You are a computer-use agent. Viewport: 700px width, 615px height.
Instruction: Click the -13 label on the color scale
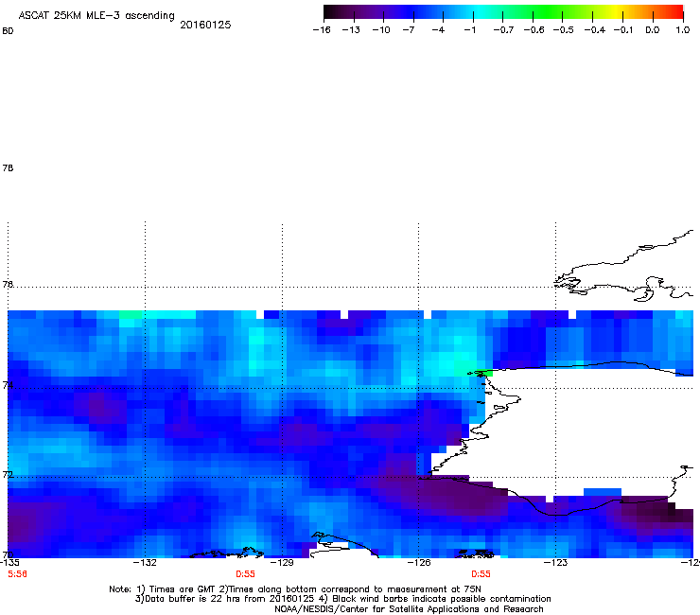[x=351, y=30]
